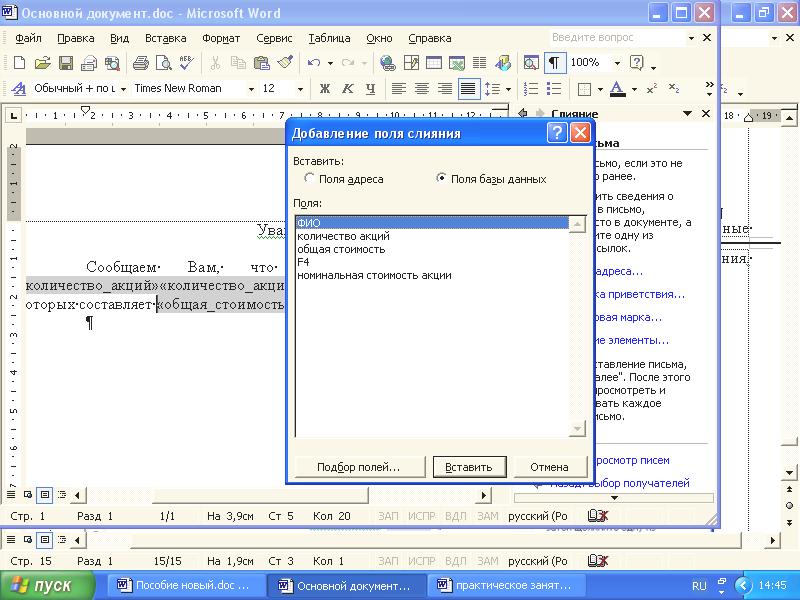Insert hyperlink globe icon
Image resolution: width=800 pixels, height=600 pixels.
[x=387, y=63]
